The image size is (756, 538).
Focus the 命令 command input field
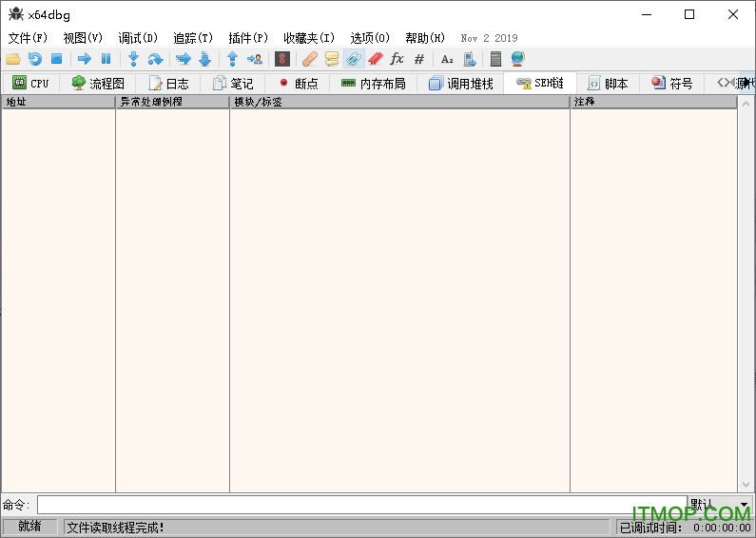(362, 505)
